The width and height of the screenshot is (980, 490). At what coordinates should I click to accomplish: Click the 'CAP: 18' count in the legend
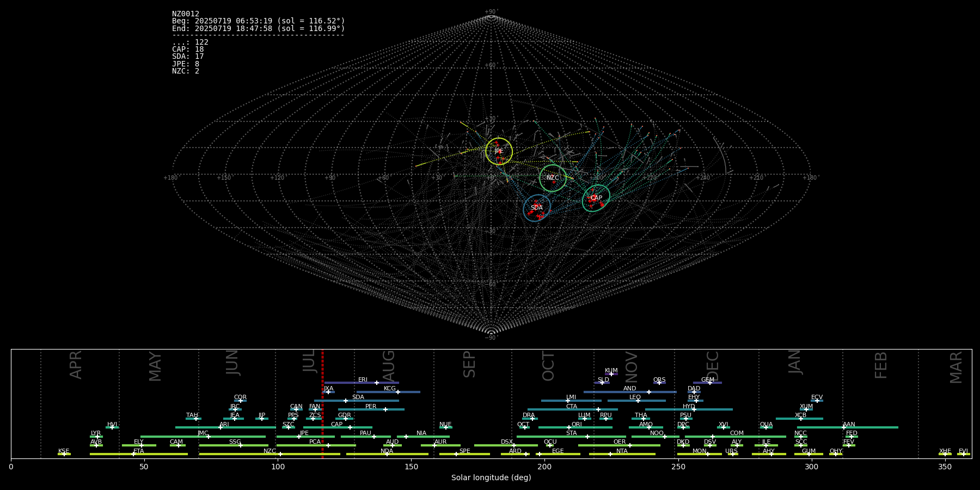[x=188, y=50]
